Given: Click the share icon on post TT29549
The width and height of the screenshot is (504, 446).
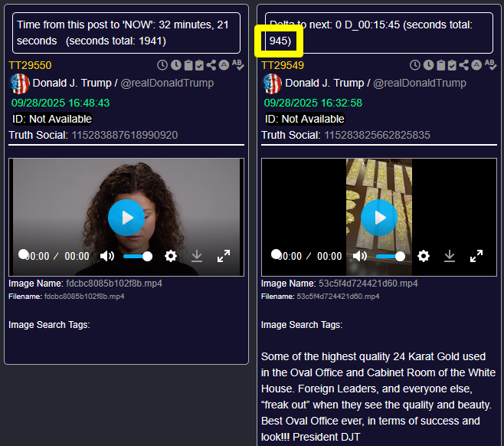Looking at the screenshot, I should coord(464,65).
